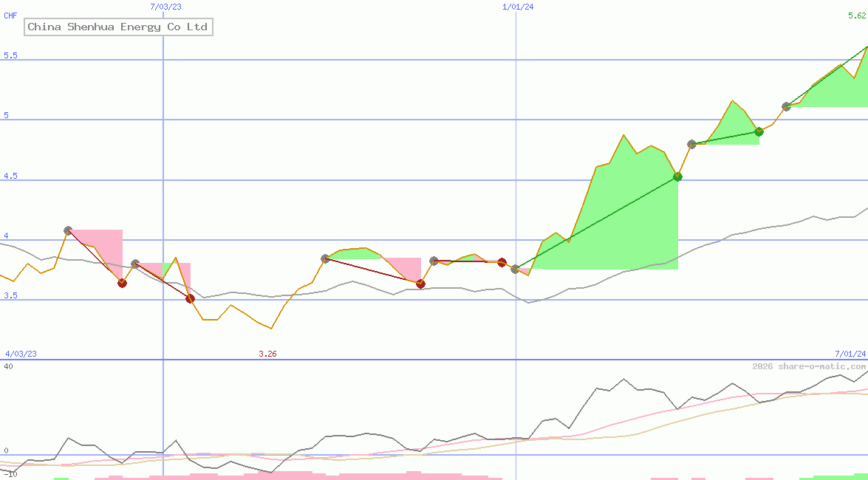Click the 3.26 low price label
Image resolution: width=868 pixels, height=480 pixels.
click(267, 353)
